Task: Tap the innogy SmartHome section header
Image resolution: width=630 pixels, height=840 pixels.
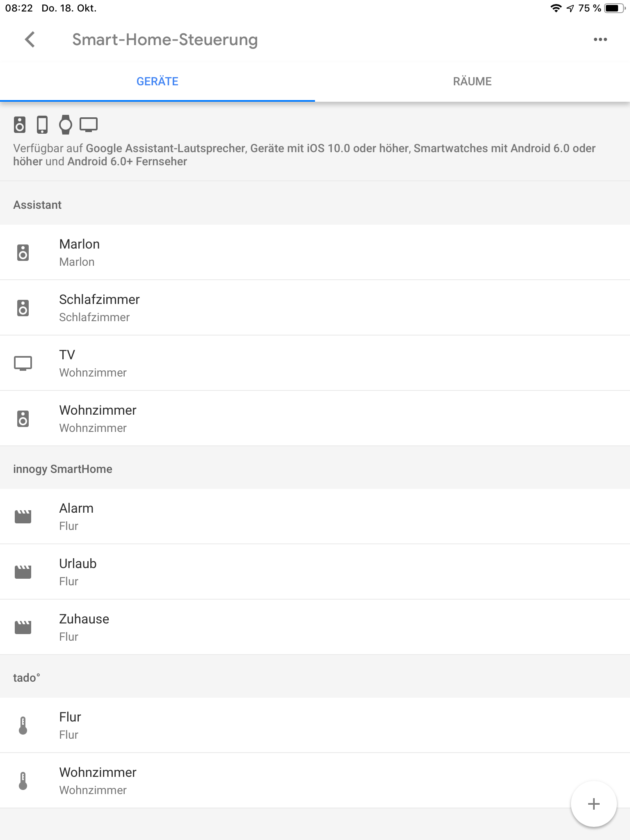Action: tap(63, 469)
